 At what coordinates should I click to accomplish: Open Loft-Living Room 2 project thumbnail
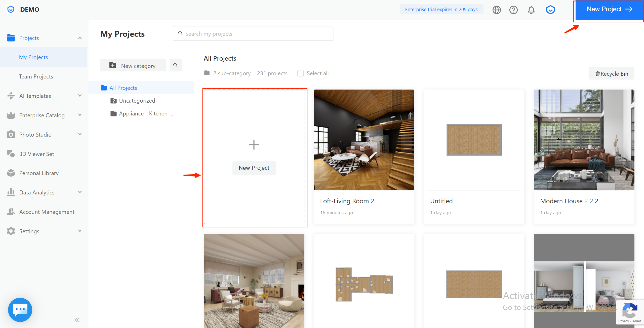(x=364, y=140)
